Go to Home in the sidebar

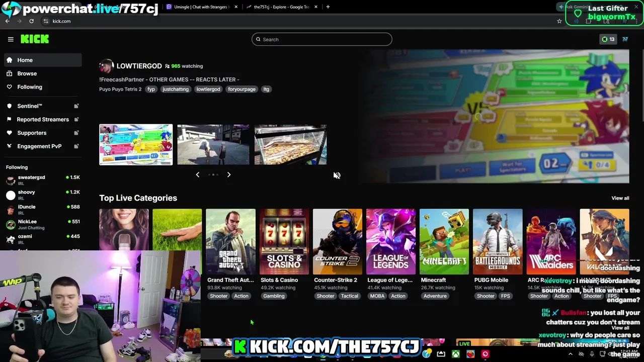[43, 60]
